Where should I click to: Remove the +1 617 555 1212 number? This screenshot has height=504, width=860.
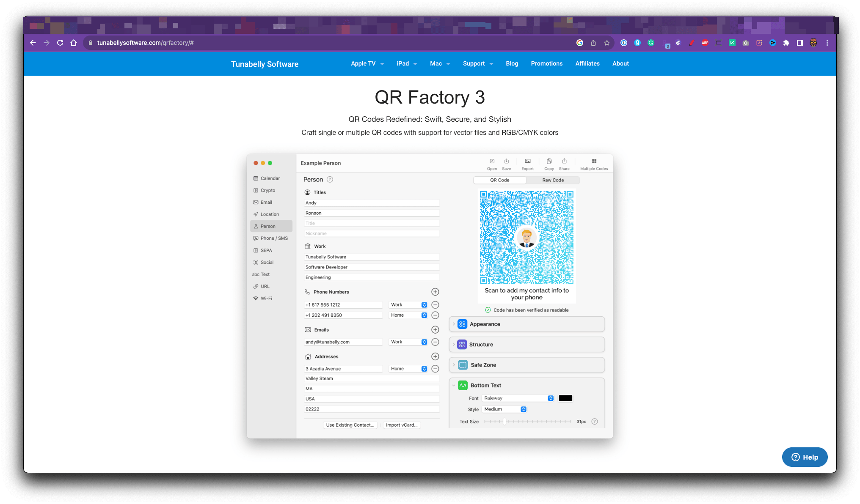tap(435, 305)
